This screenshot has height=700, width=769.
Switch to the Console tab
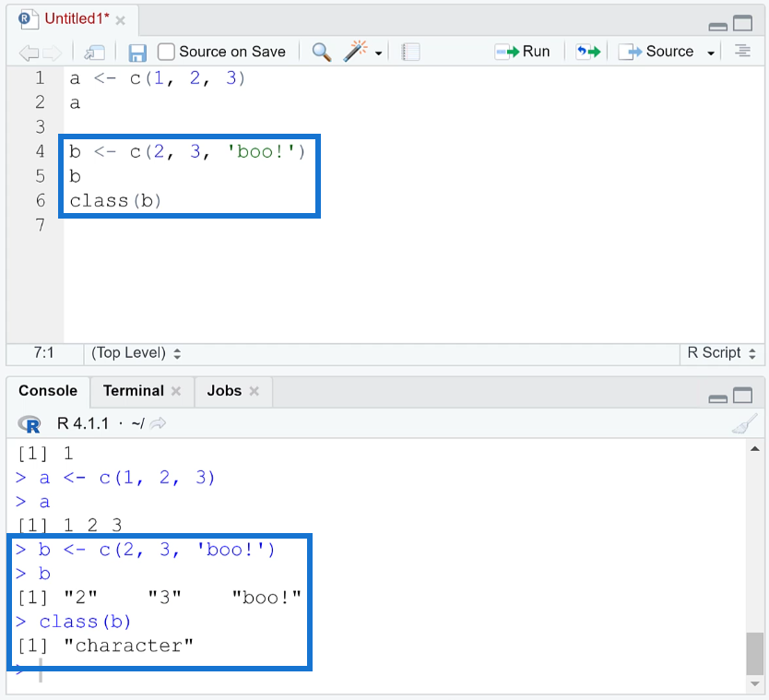48,391
